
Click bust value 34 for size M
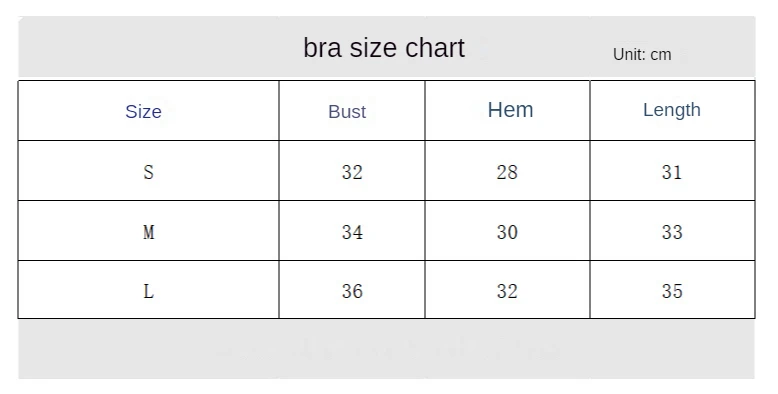[352, 232]
